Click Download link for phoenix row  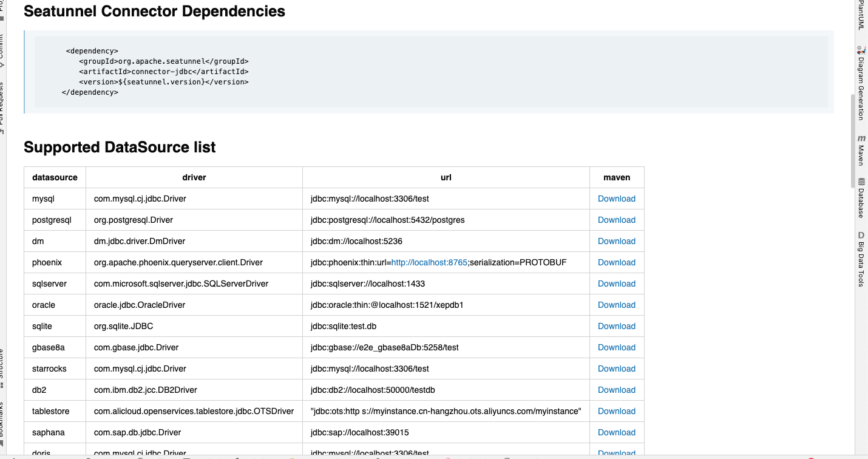pyautogui.click(x=616, y=262)
